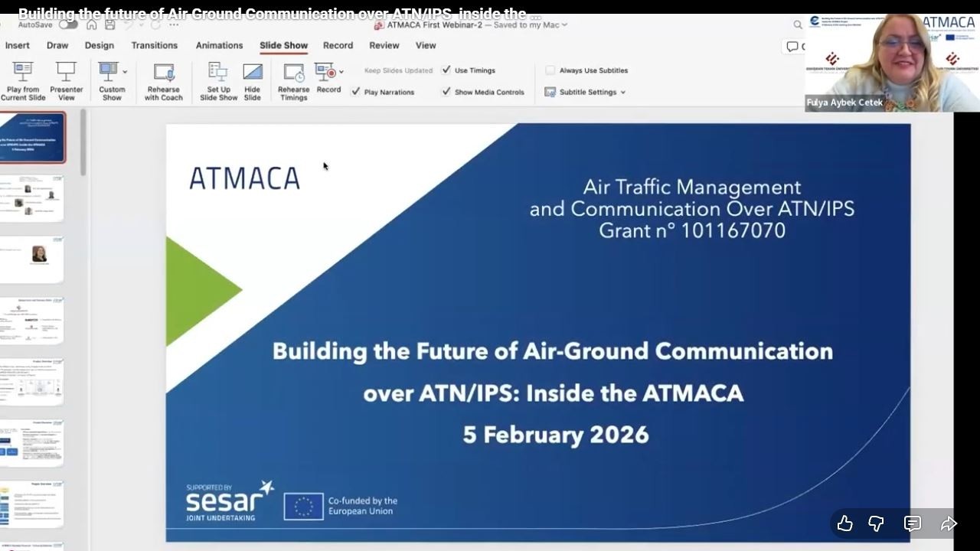
Task: Open the Draw ribbon tab
Action: [57, 45]
